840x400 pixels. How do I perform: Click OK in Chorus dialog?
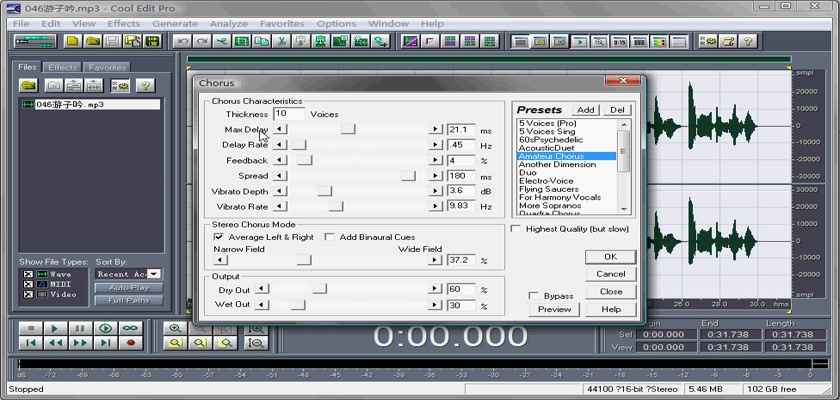click(x=611, y=257)
